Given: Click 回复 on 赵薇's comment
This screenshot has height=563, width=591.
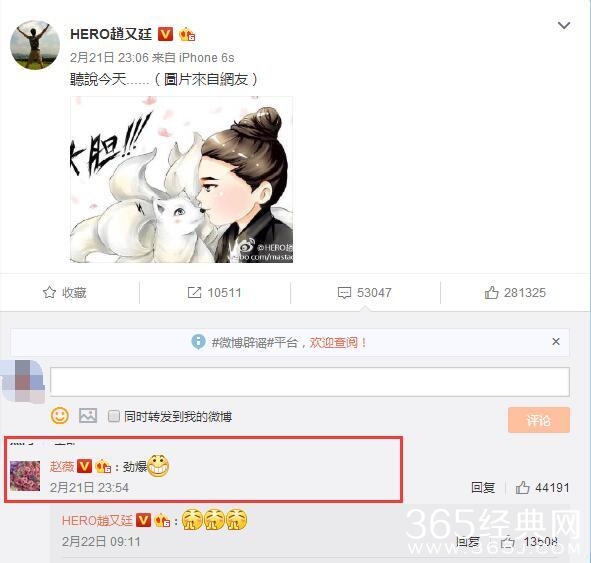Looking at the screenshot, I should pos(483,488).
